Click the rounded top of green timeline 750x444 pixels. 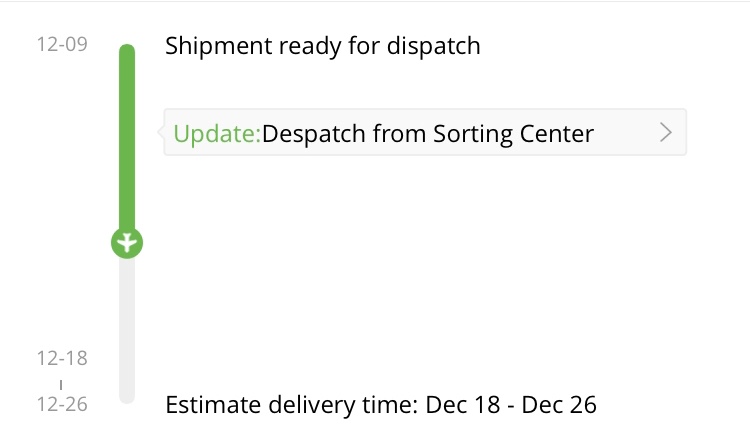tap(127, 49)
